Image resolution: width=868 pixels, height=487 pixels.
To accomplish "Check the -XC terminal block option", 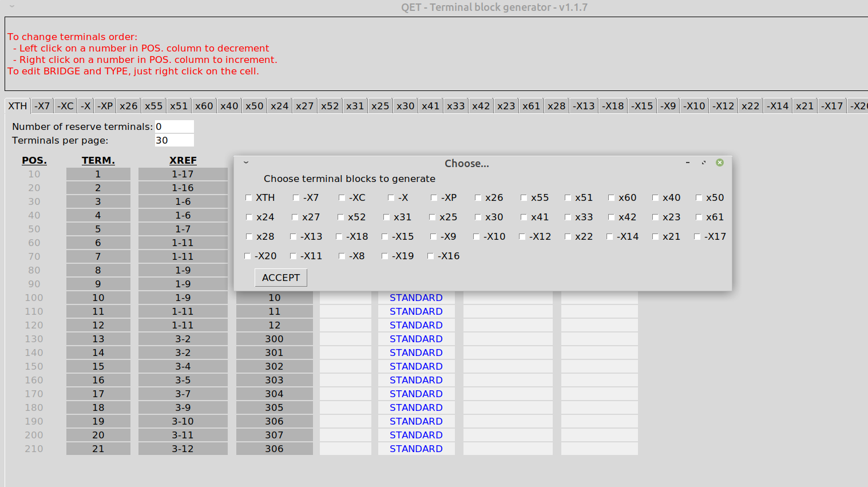I will pos(342,198).
